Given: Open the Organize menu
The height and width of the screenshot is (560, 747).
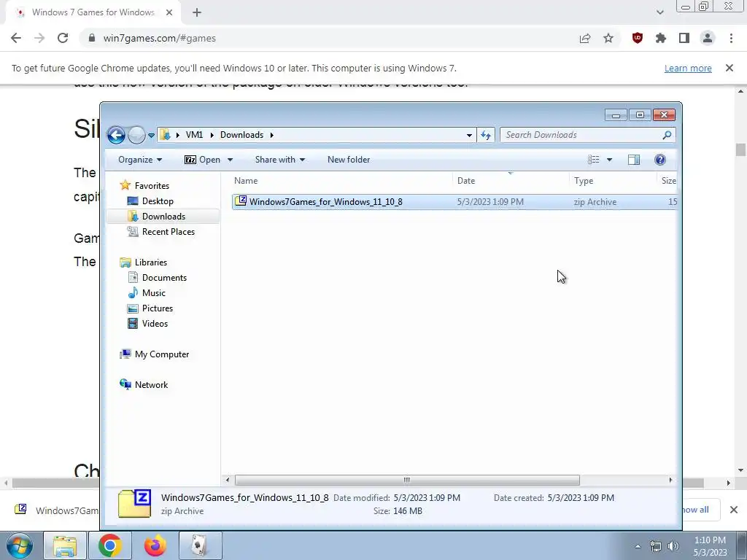Looking at the screenshot, I should point(139,160).
